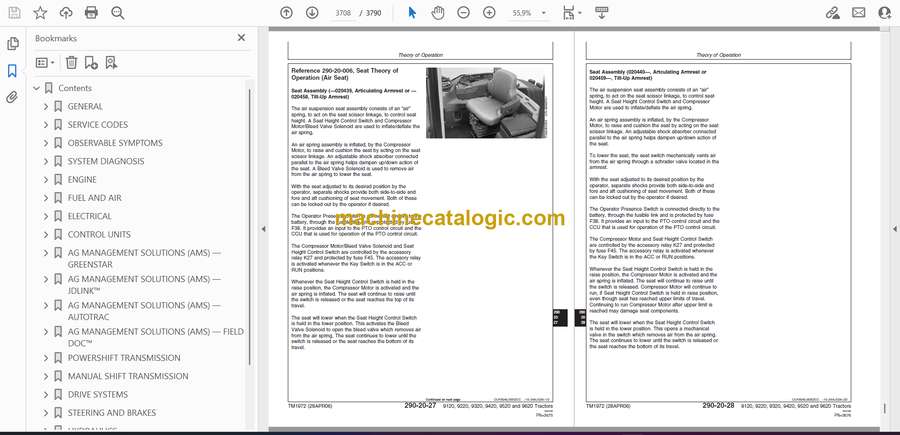Open the DRIVE SYSTEMS bookmark

[x=98, y=395]
